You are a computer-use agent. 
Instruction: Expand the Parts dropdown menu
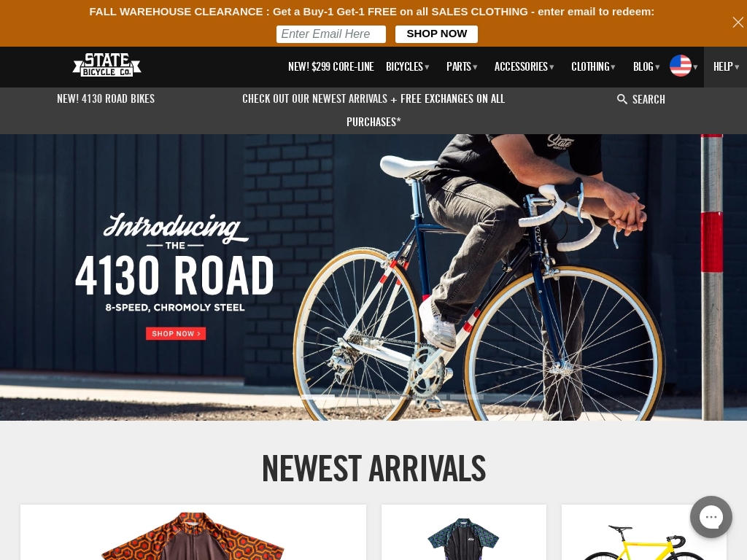click(x=462, y=66)
